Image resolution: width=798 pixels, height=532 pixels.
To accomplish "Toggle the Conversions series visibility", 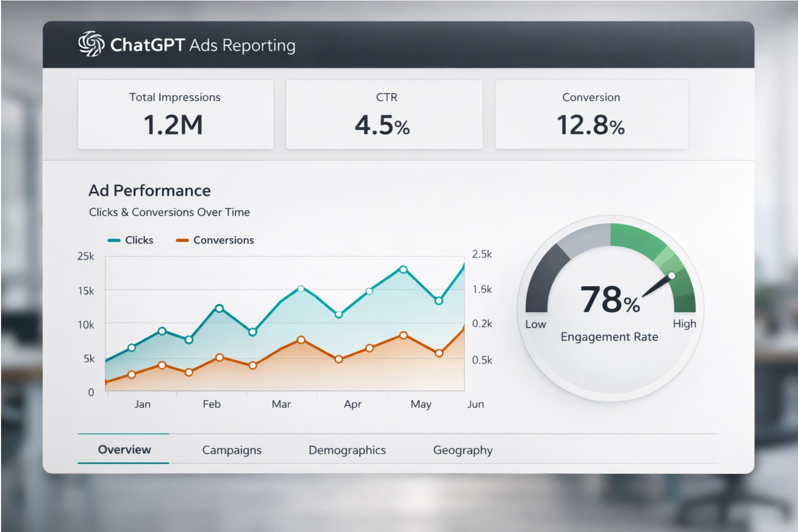I will pos(223,240).
